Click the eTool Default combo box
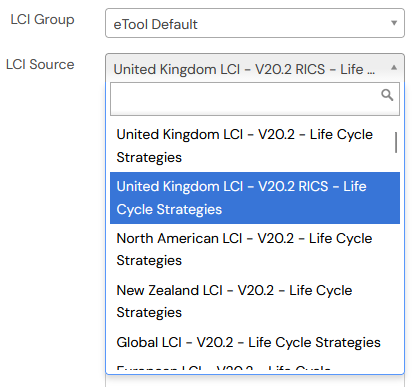This screenshot has width=416, height=387. [255, 23]
